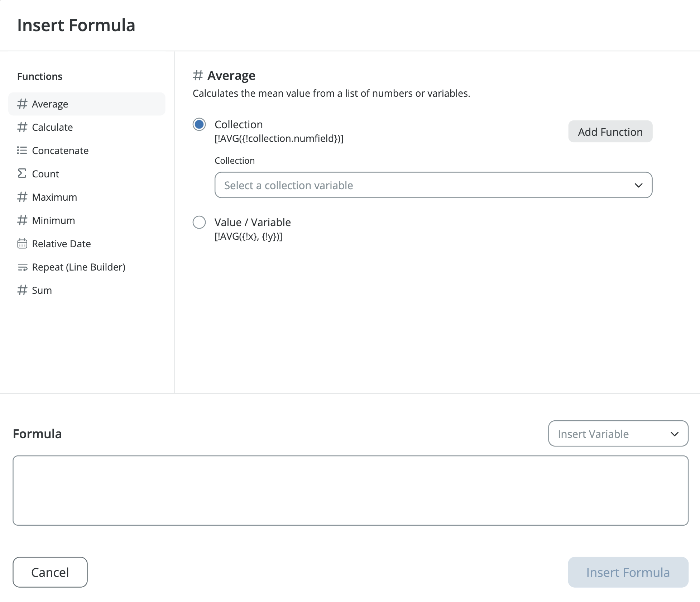Viewport: 700px width, 602px height.
Task: Click the hash icon beside Average
Action: 22,104
